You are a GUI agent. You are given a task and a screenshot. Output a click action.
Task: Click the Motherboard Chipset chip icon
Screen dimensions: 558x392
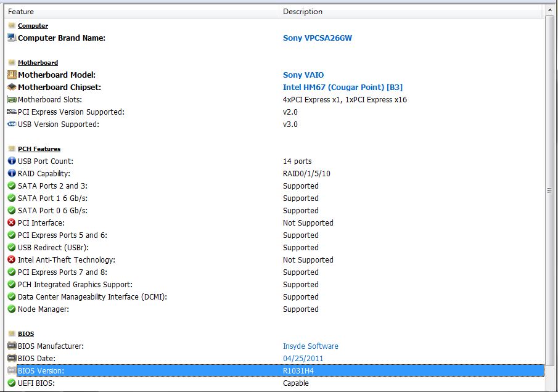[x=12, y=87]
